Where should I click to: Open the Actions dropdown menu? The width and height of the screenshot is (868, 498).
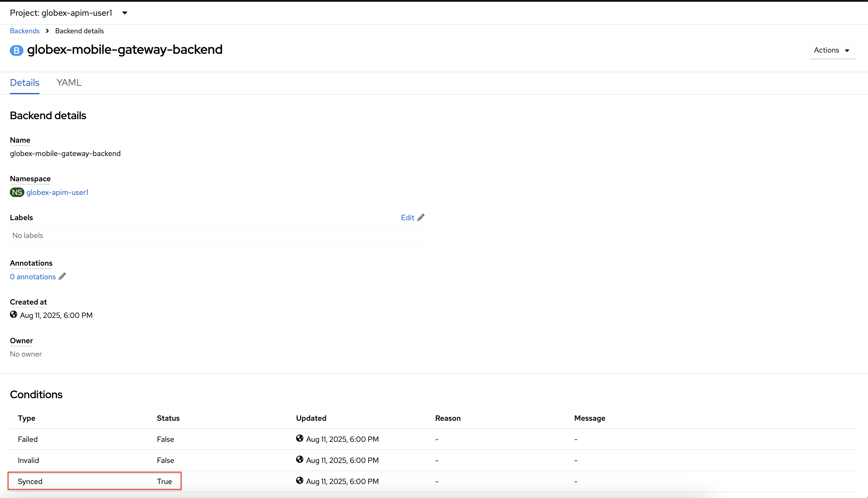(x=832, y=50)
